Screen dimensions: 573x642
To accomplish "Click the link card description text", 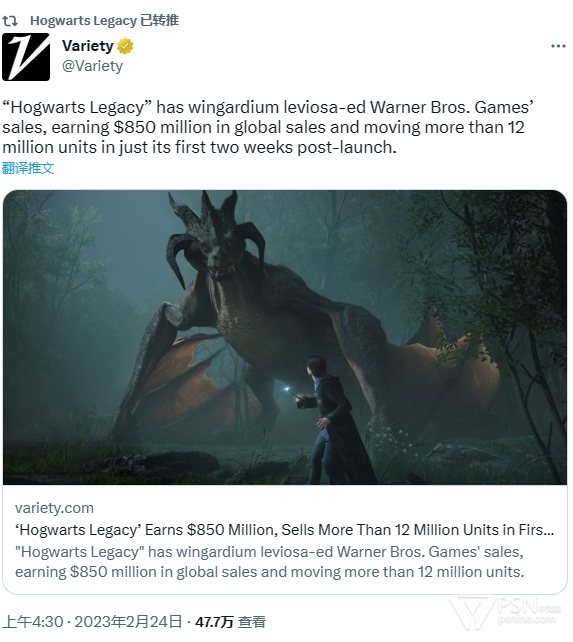I will click(x=270, y=562).
